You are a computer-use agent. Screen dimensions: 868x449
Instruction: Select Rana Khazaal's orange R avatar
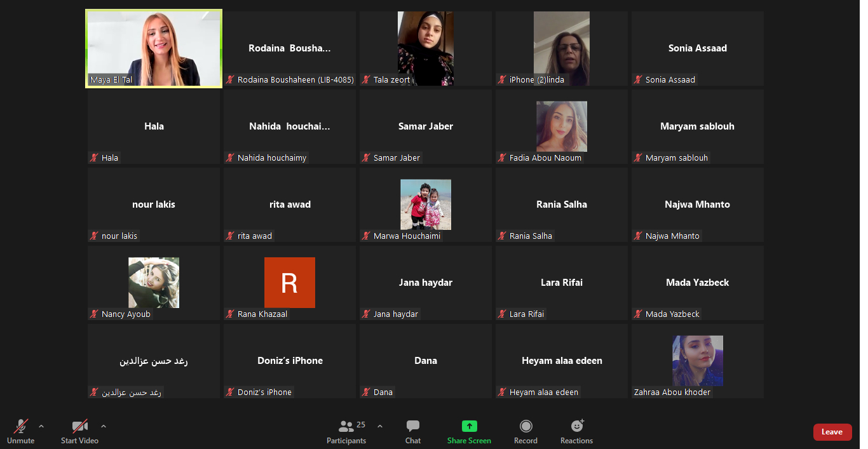[290, 283]
